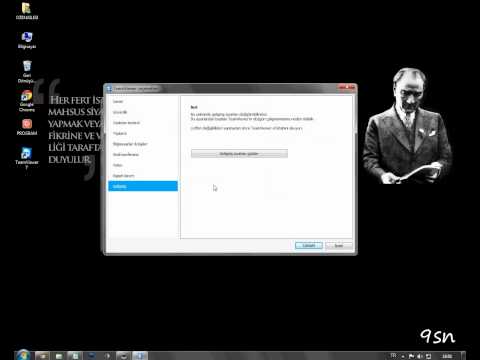Open the Action Center flag icon
The height and width of the screenshot is (360, 480).
pos(411,356)
